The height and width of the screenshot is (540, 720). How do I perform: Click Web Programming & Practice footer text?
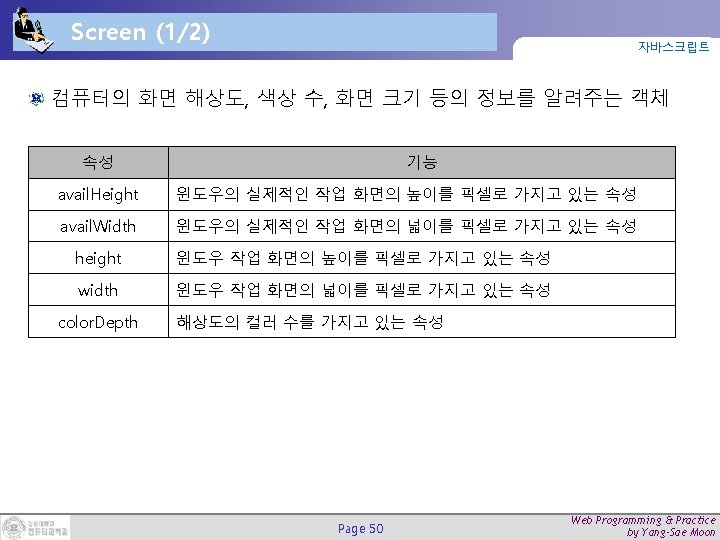click(643, 520)
